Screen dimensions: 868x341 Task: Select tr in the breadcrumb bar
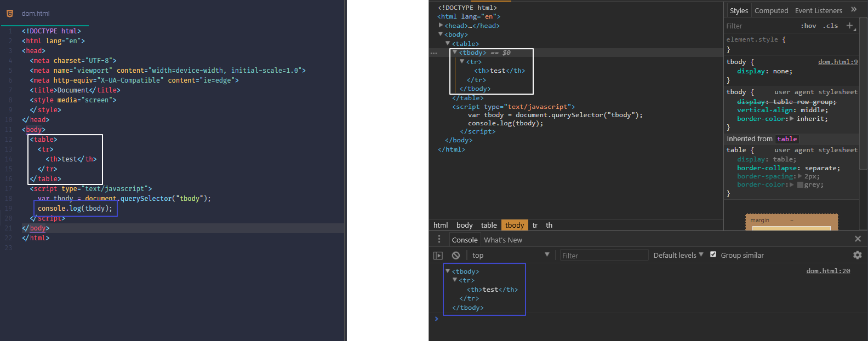coord(535,225)
